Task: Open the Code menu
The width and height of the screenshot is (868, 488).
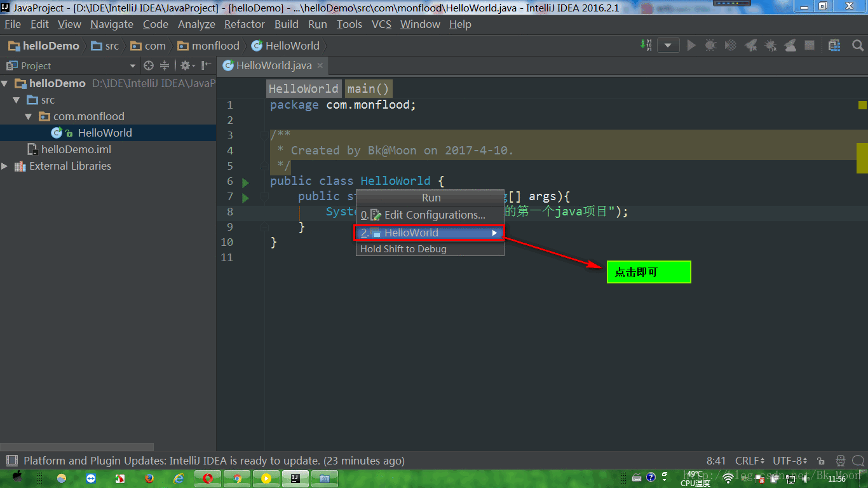Action: (x=156, y=24)
